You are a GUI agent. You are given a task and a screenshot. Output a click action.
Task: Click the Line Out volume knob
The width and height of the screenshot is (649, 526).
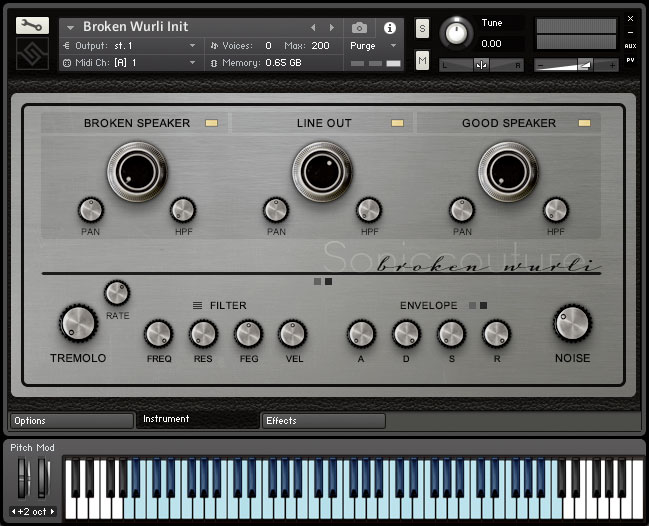tap(322, 172)
